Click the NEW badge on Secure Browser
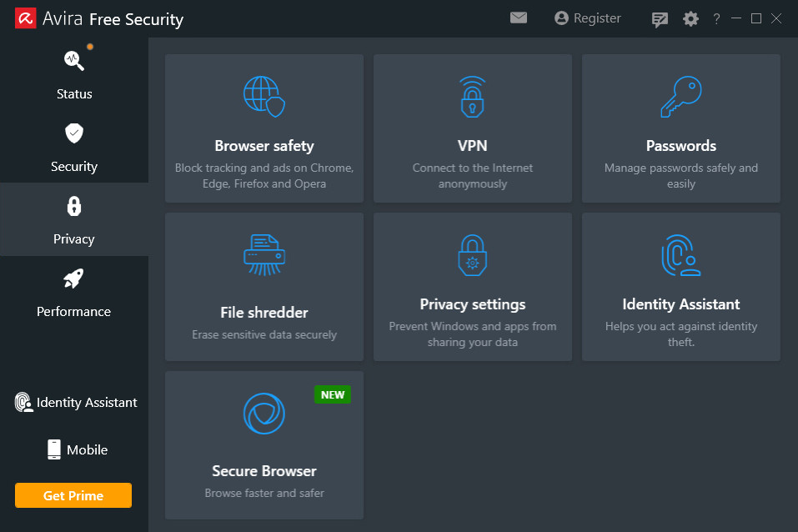798x532 pixels. click(x=333, y=394)
